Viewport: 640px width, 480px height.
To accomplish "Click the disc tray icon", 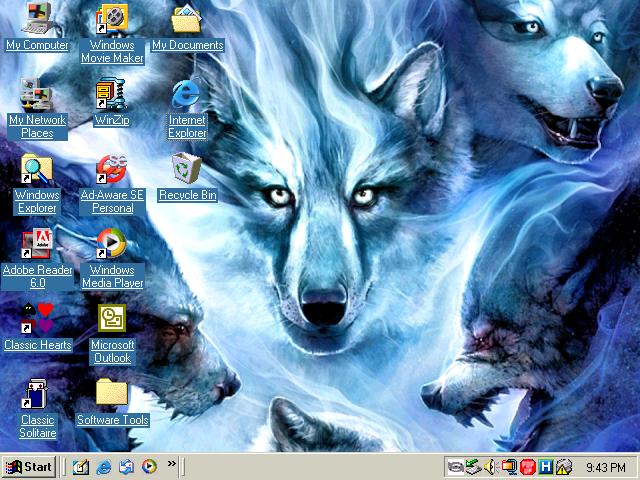I will tap(456, 467).
